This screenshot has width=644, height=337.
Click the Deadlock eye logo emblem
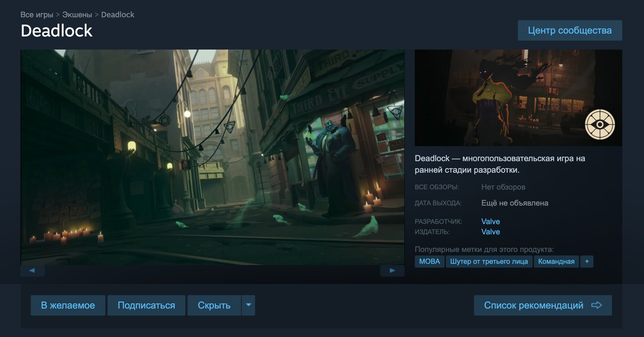coord(600,124)
